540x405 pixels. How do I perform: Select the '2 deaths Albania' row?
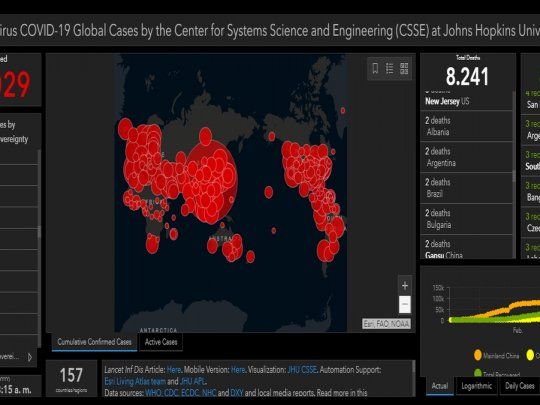tap(466, 126)
